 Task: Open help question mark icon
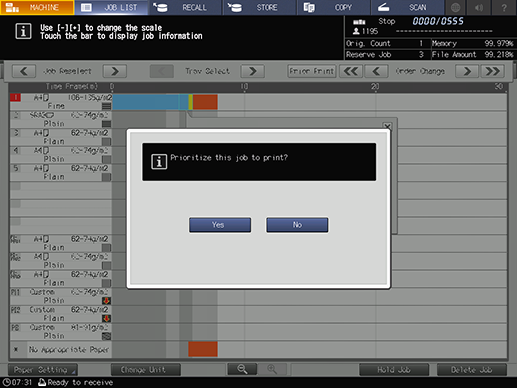(504, 7)
